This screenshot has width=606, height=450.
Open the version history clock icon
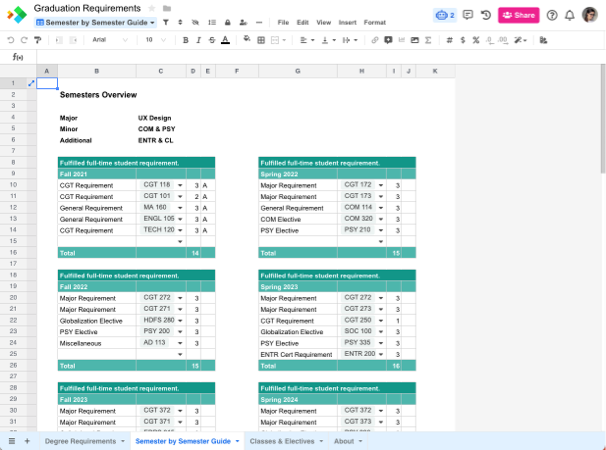pos(485,15)
